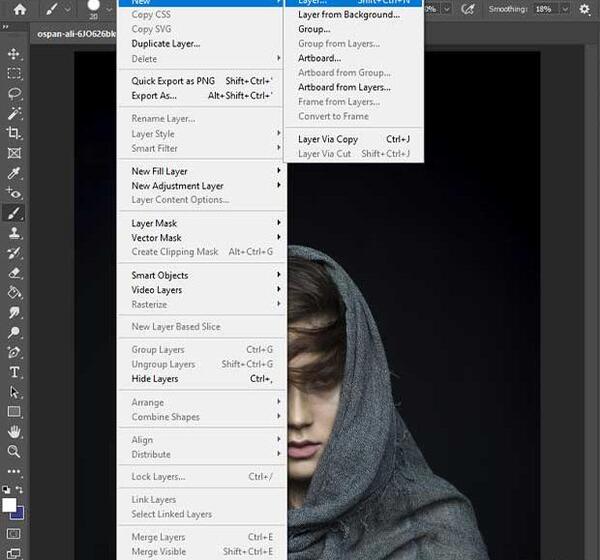
Task: Choose Hide Layers menu entry
Action: [202, 379]
